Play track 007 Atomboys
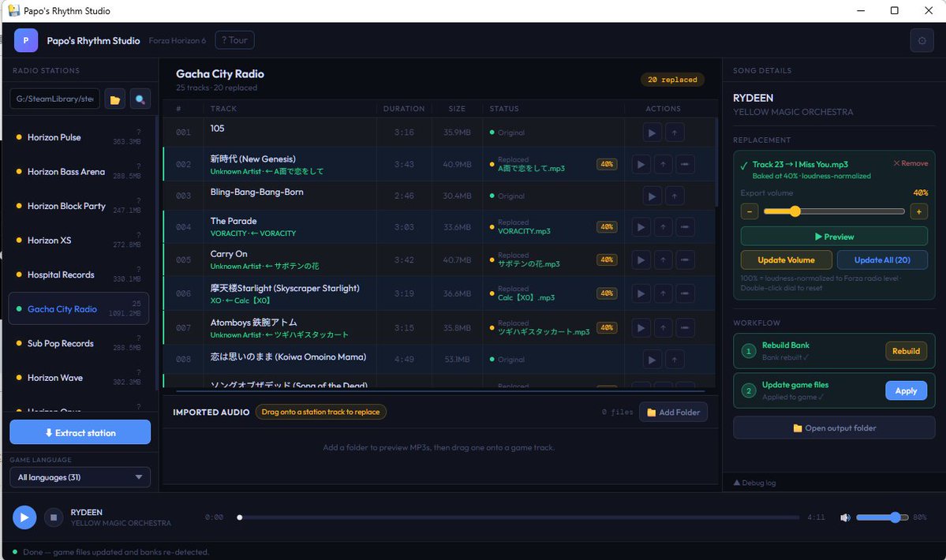Screen dimensions: 946x560 [641, 328]
